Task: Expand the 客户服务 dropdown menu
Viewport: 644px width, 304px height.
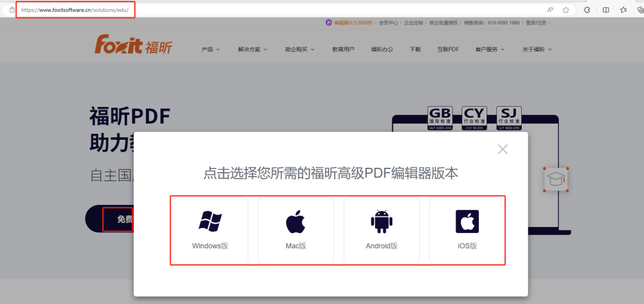Action: [x=490, y=50]
